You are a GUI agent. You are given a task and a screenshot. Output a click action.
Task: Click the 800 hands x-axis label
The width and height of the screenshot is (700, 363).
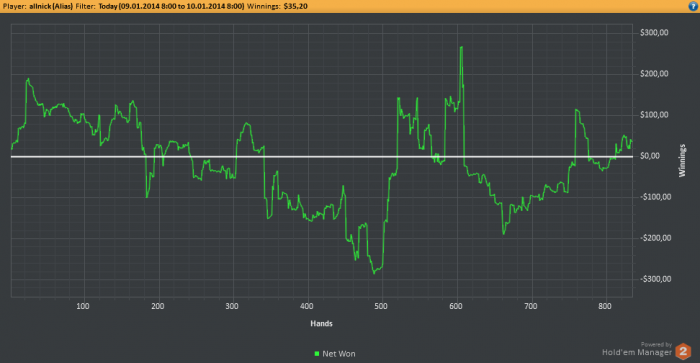[605, 306]
